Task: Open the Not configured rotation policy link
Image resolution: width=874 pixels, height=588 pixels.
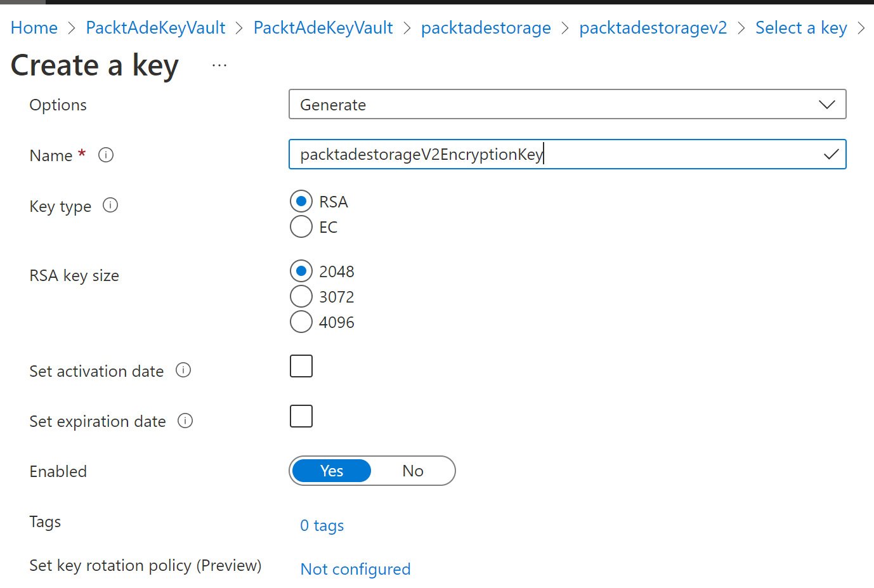Action: click(355, 569)
